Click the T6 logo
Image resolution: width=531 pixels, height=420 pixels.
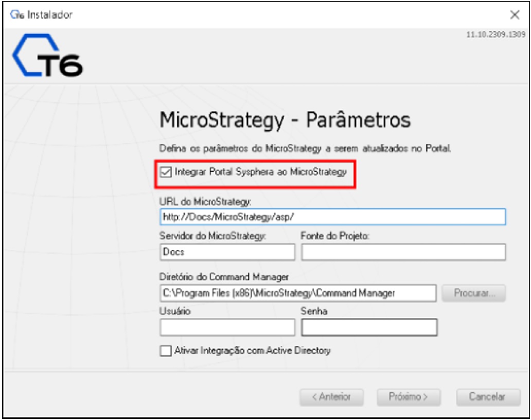click(x=48, y=55)
